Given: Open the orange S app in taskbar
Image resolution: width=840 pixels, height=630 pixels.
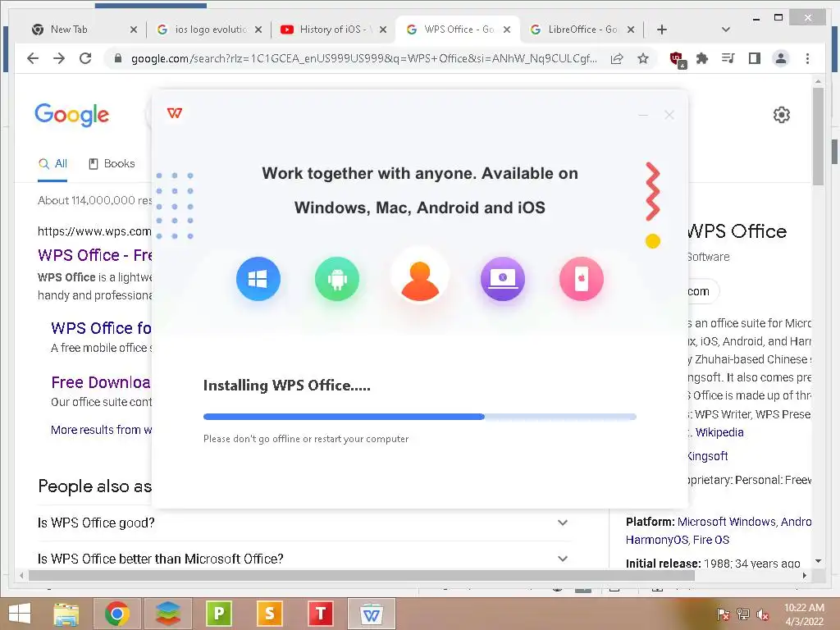Looking at the screenshot, I should [x=270, y=614].
